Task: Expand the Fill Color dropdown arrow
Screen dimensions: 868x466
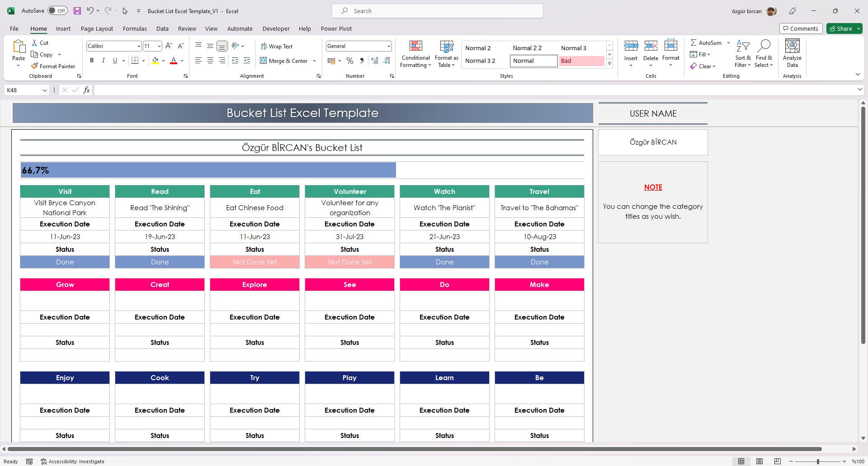Action: [x=163, y=61]
